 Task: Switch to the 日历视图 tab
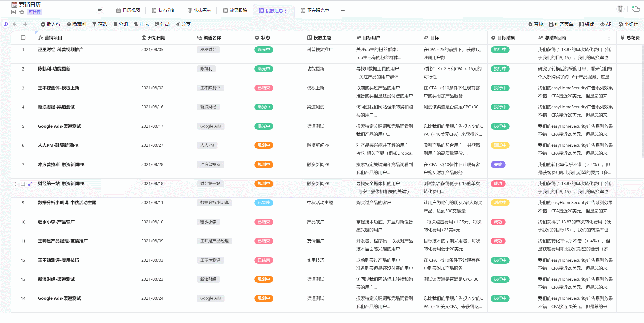tap(128, 11)
